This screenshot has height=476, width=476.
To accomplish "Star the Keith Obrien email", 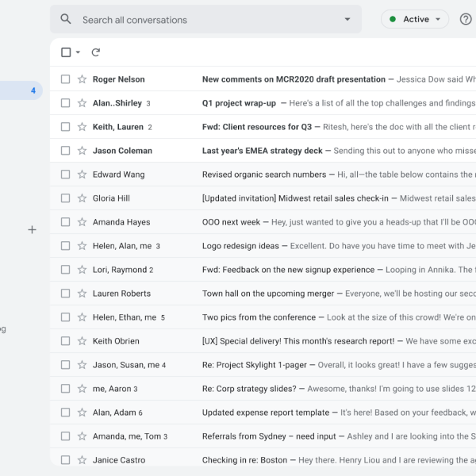I will 82,341.
